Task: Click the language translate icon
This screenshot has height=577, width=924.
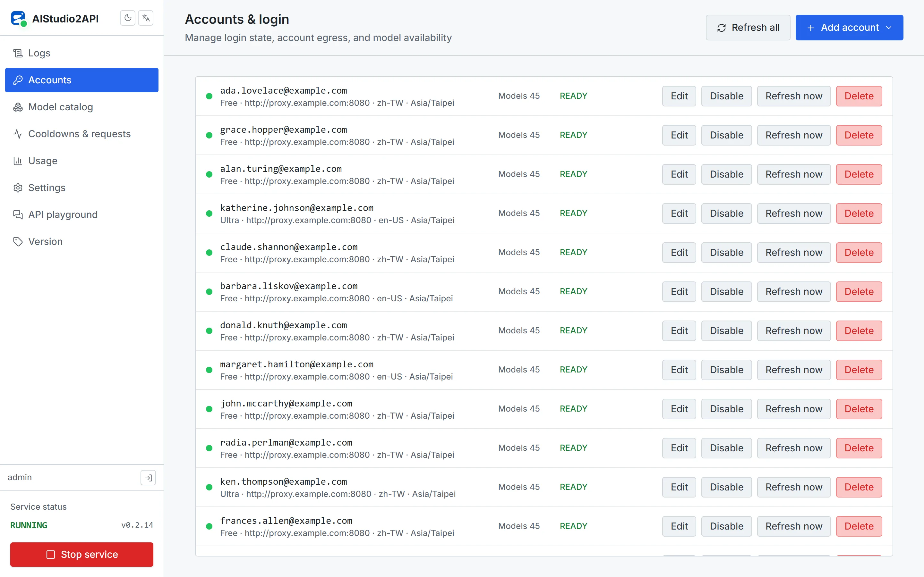Action: click(x=145, y=18)
